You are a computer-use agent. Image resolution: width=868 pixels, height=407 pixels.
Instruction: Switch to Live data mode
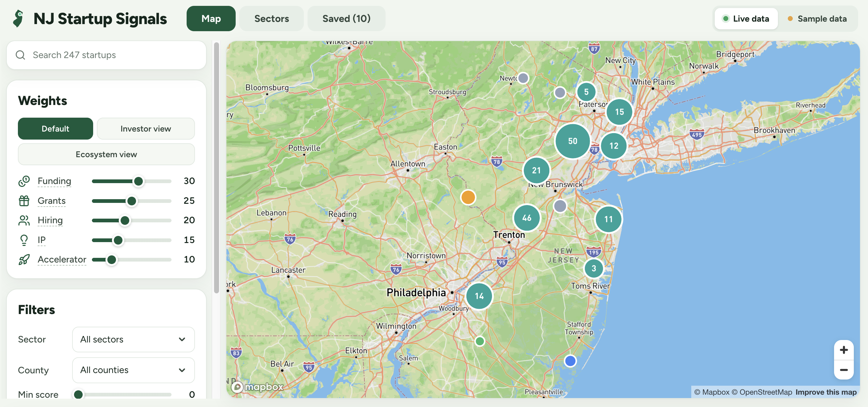[x=746, y=19]
